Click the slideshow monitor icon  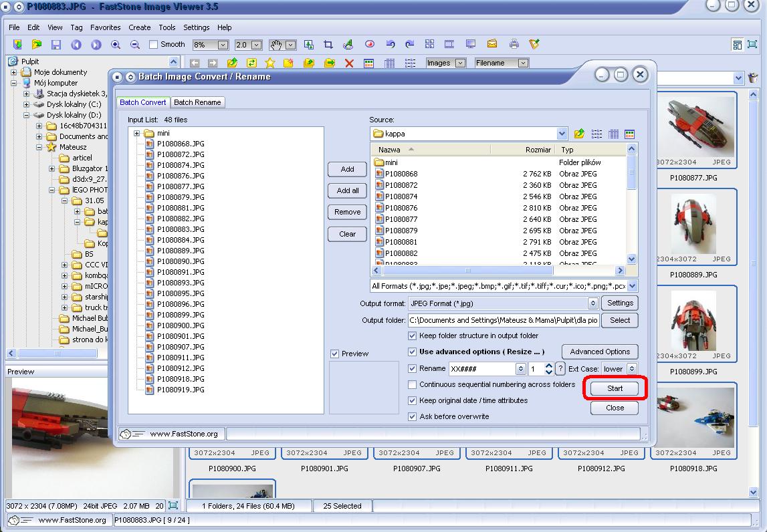pos(471,44)
